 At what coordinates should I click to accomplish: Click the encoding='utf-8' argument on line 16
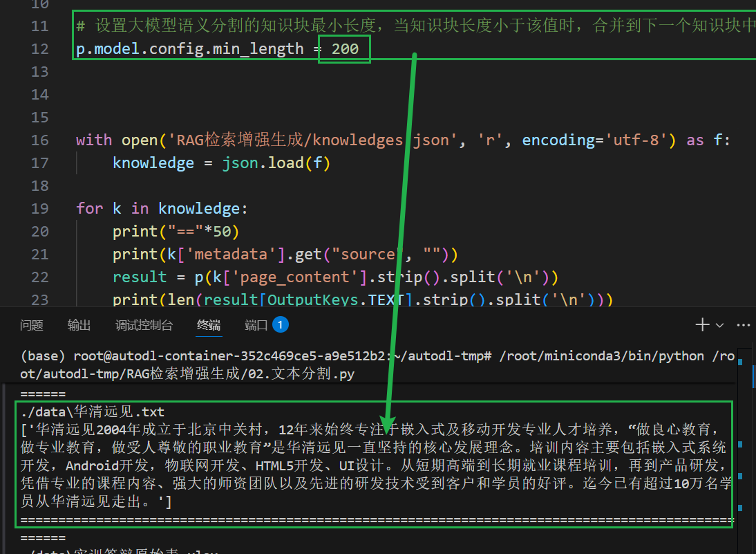[x=601, y=140]
